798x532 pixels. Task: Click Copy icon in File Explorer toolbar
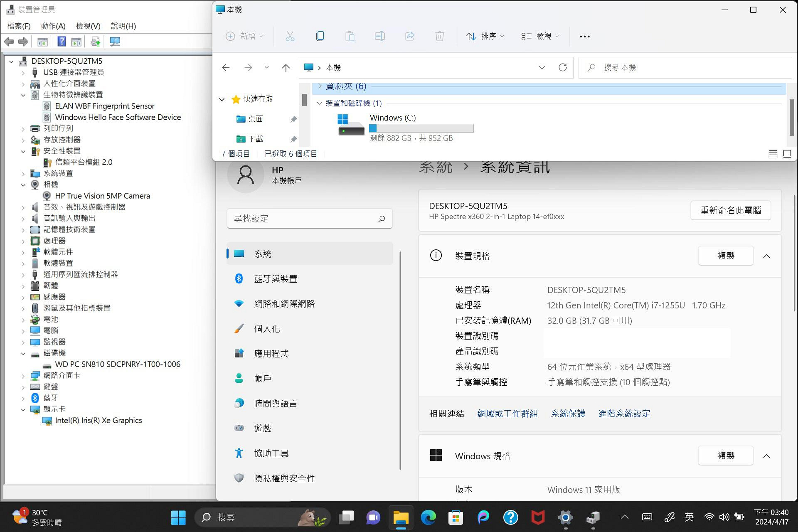320,37
